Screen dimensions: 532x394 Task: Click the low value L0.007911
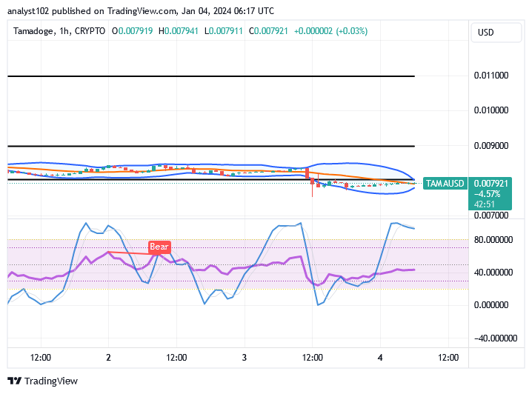(x=224, y=31)
